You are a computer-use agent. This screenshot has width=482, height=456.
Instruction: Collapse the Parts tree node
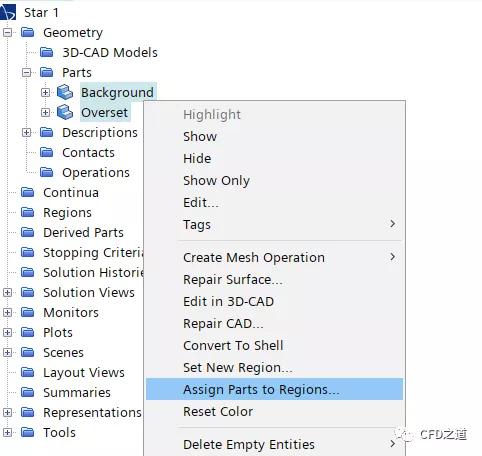[26, 72]
